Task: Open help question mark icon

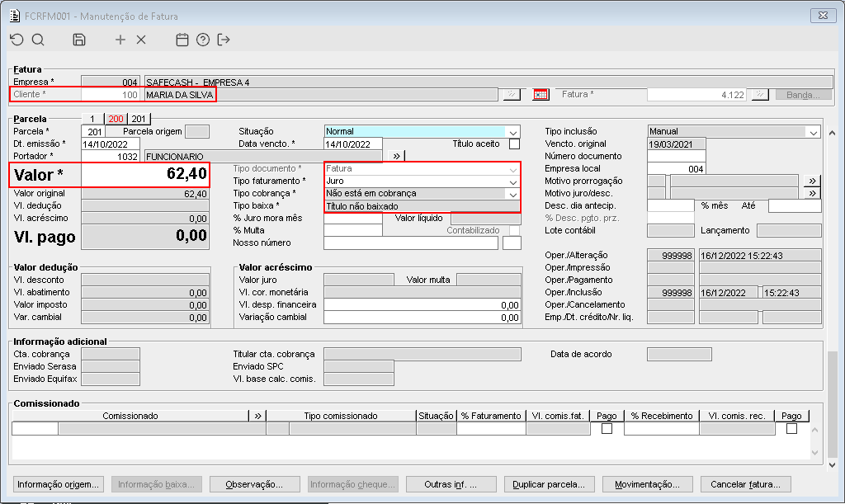Action: click(x=203, y=40)
